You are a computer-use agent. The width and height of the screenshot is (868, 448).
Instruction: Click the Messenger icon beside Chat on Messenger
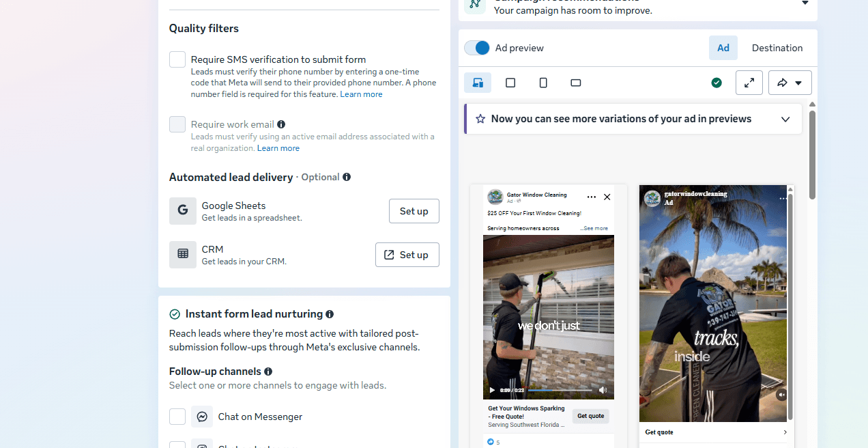(x=202, y=417)
